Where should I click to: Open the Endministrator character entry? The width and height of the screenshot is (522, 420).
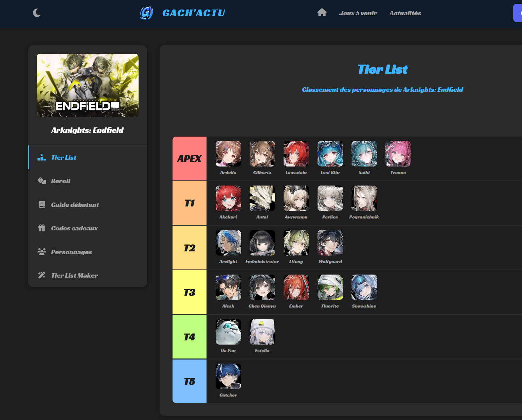point(262,243)
